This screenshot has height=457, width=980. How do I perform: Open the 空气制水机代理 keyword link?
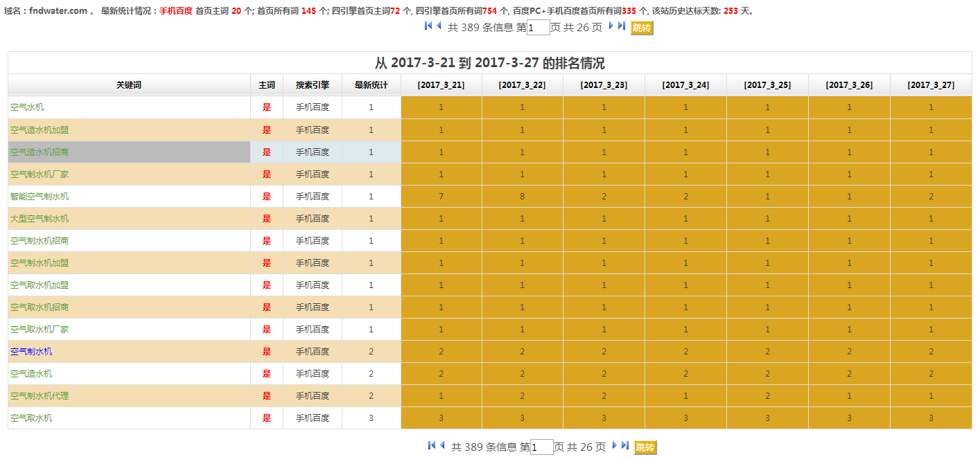[x=40, y=395]
